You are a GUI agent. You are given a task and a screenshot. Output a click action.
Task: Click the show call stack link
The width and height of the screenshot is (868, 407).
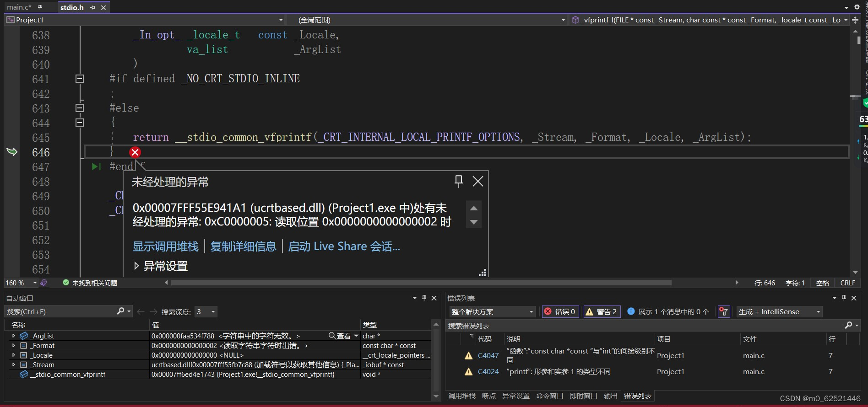[166, 246]
